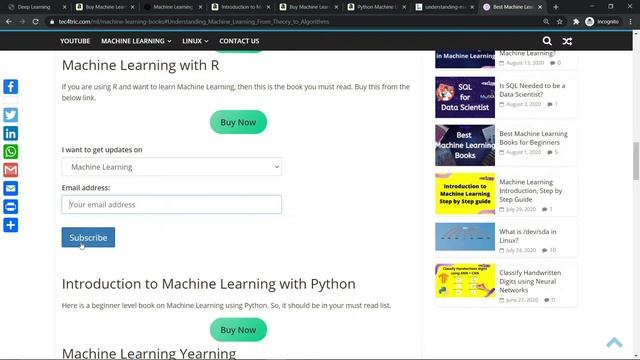Image resolution: width=640 pixels, height=360 pixels.
Task: Switch to understanding-m tab
Action: pos(444,7)
